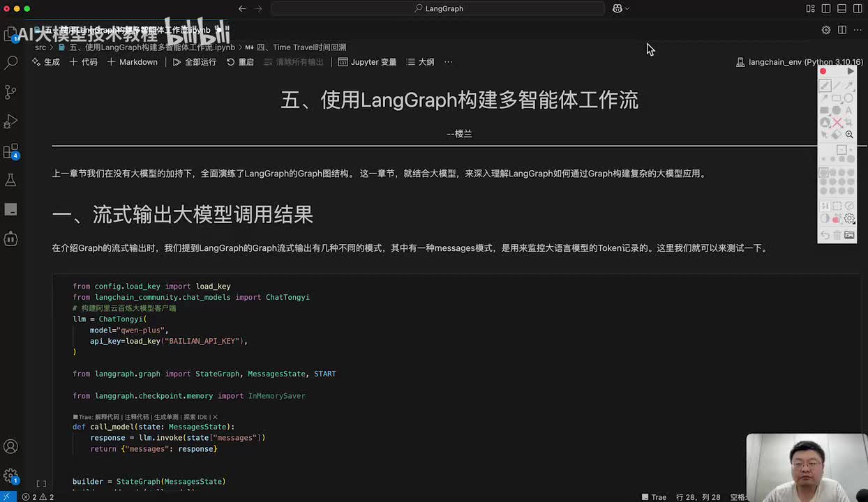Open the Search view in activity bar
The height and width of the screenshot is (502, 868).
tap(11, 63)
